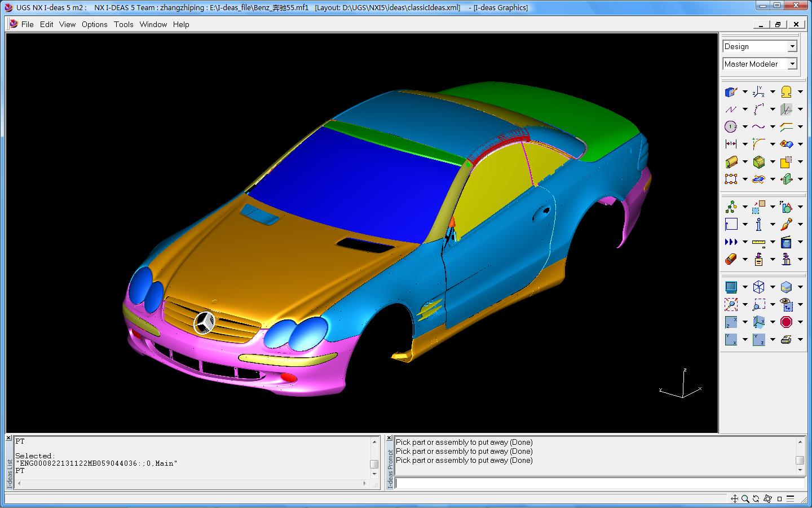Screen dimensions: 812x508
Task: Select the eraser delete tool
Action: (x=731, y=260)
